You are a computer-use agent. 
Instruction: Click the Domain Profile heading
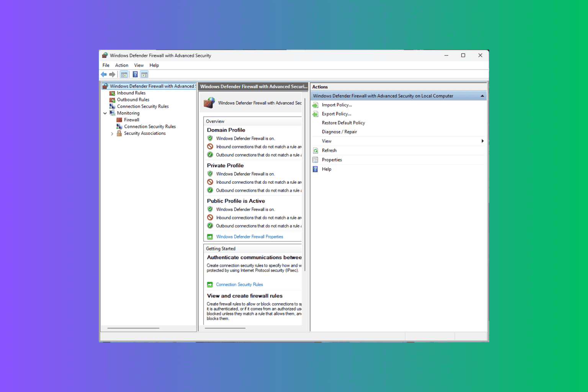pos(226,130)
